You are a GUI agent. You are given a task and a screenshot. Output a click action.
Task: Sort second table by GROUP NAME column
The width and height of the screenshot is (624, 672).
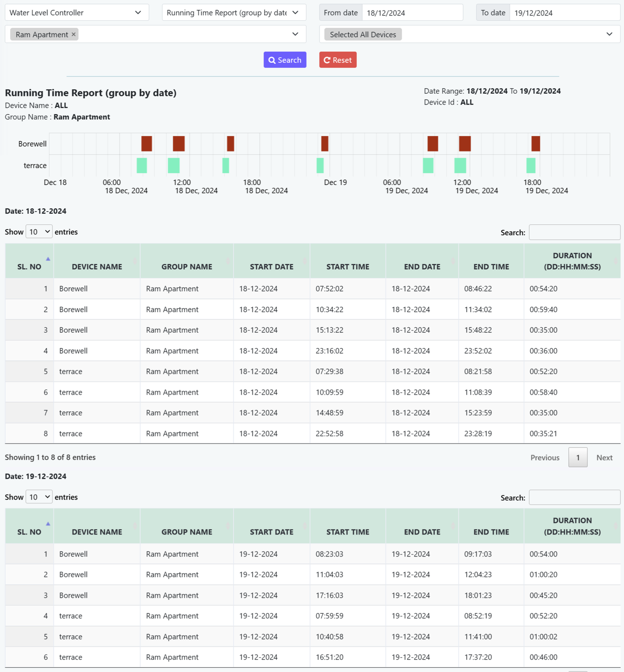pos(187,532)
